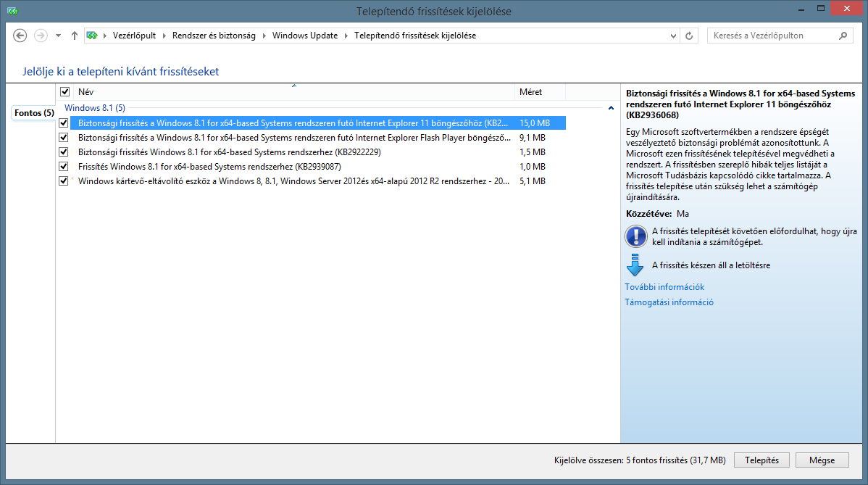Select the Frissítés KB2939087 row
The height and width of the screenshot is (485, 868).
[x=318, y=166]
